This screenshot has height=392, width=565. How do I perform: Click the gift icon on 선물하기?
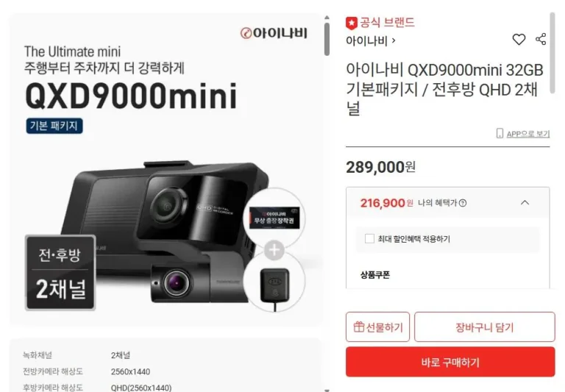pos(359,327)
